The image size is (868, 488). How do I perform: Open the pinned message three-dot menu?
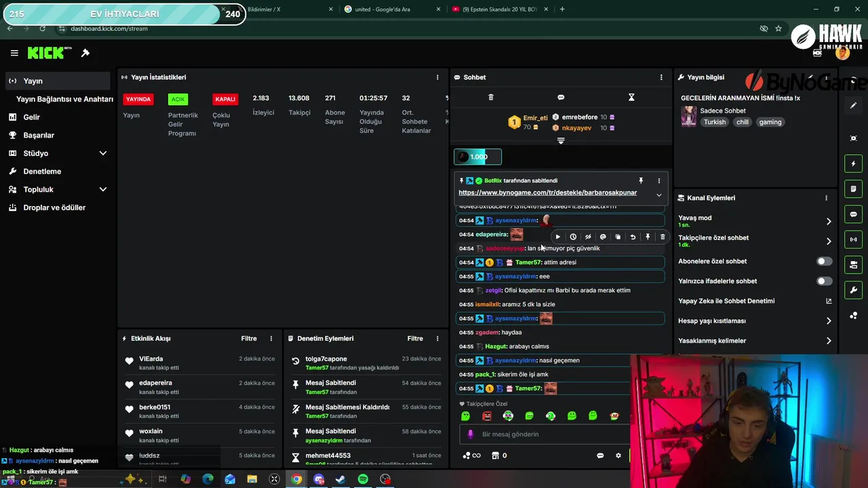pos(658,181)
